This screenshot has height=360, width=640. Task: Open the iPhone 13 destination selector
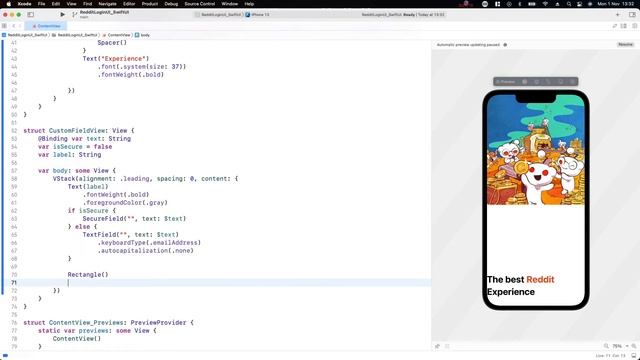[x=258, y=14]
